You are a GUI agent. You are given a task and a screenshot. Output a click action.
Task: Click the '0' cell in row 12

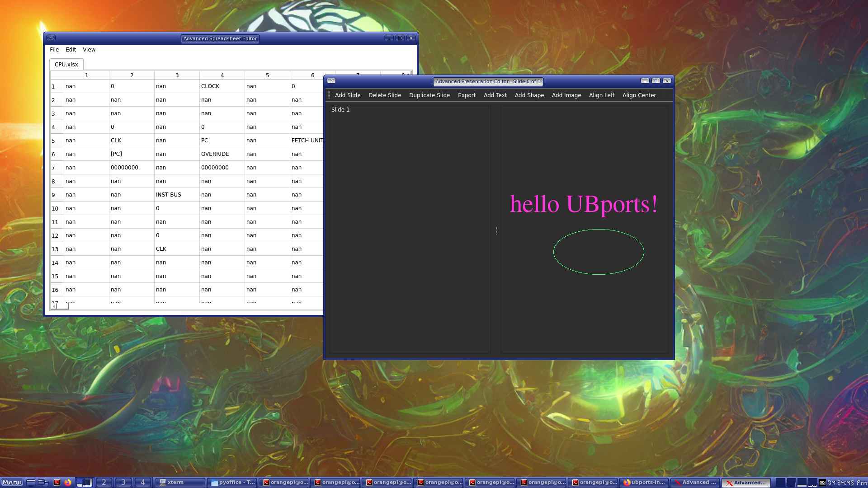(177, 235)
